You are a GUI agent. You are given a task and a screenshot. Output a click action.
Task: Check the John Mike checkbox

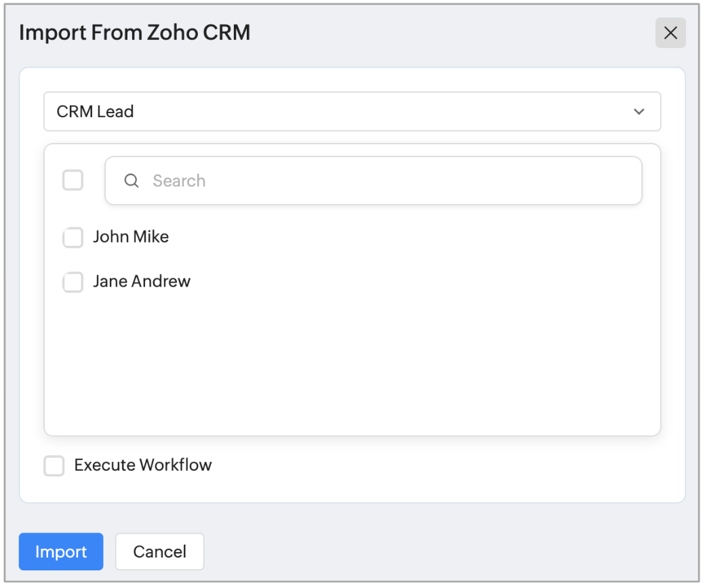point(73,238)
